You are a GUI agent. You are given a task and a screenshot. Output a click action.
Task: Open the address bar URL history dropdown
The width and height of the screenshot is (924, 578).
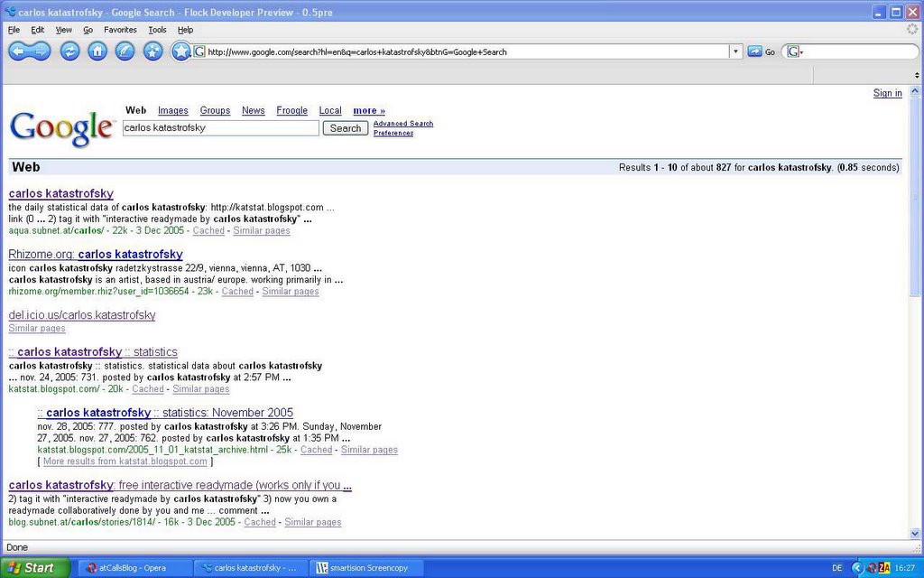point(735,51)
